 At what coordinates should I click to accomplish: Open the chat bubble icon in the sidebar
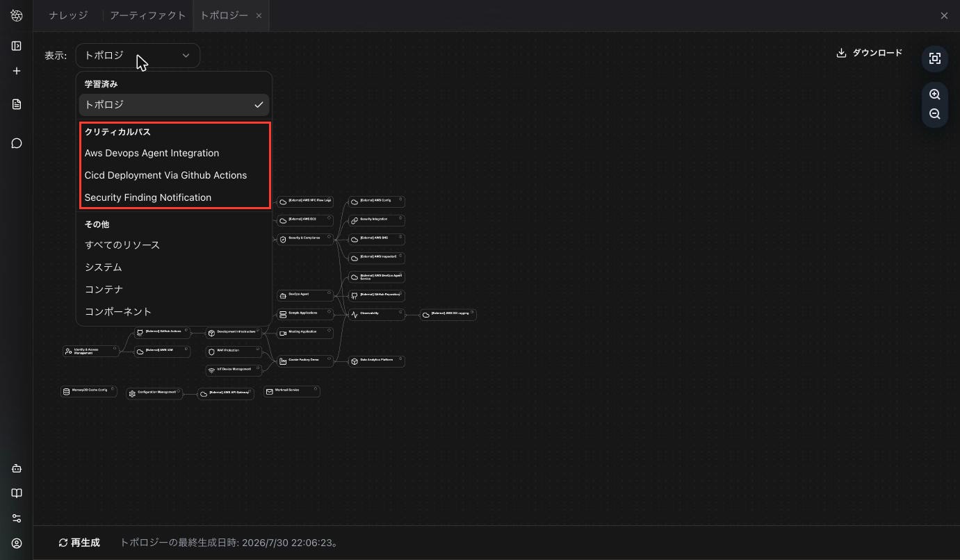(17, 143)
